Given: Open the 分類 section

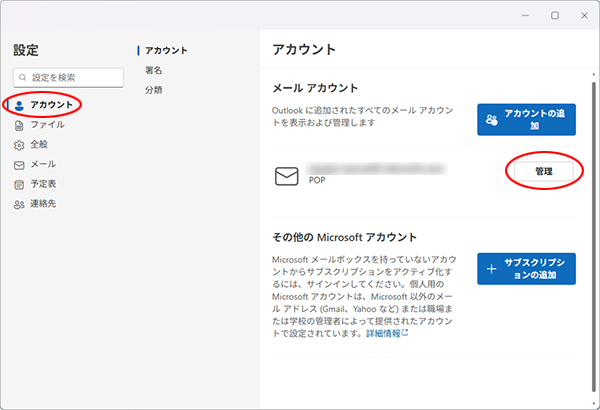Looking at the screenshot, I should click(154, 90).
